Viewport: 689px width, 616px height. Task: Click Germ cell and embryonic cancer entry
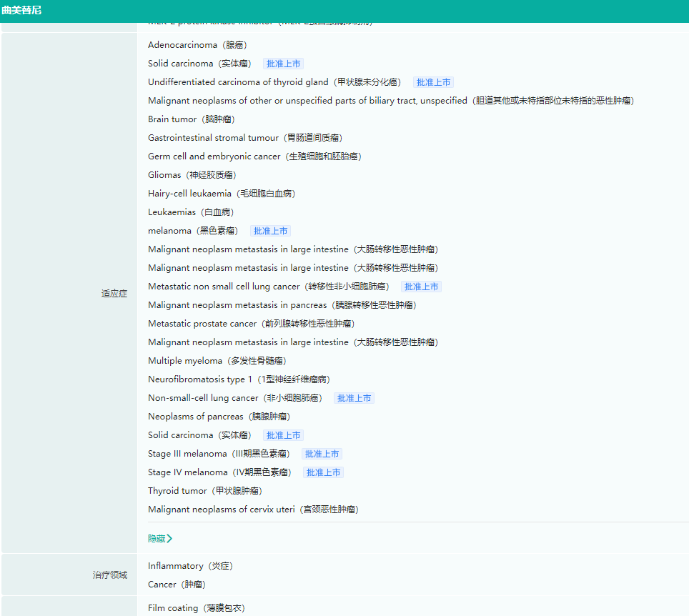click(254, 157)
